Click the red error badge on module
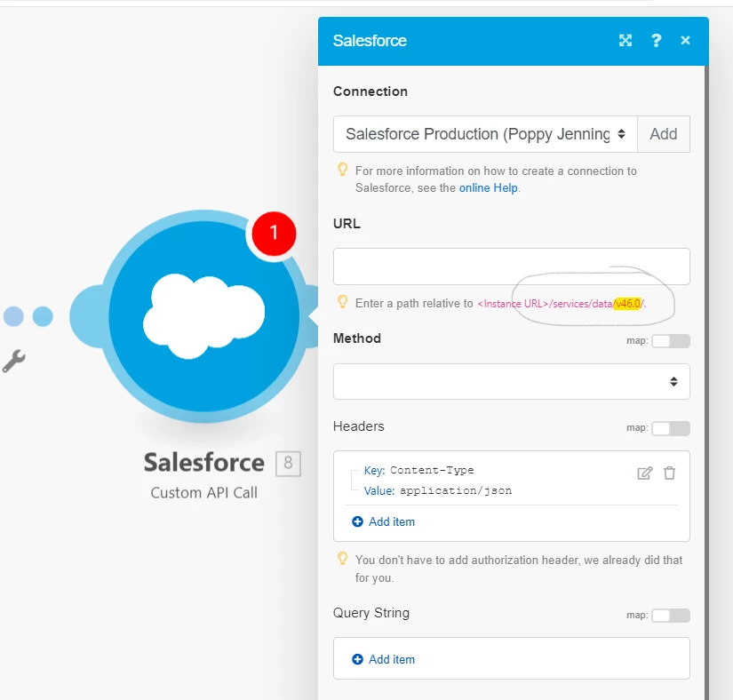The image size is (733, 700). 274,233
